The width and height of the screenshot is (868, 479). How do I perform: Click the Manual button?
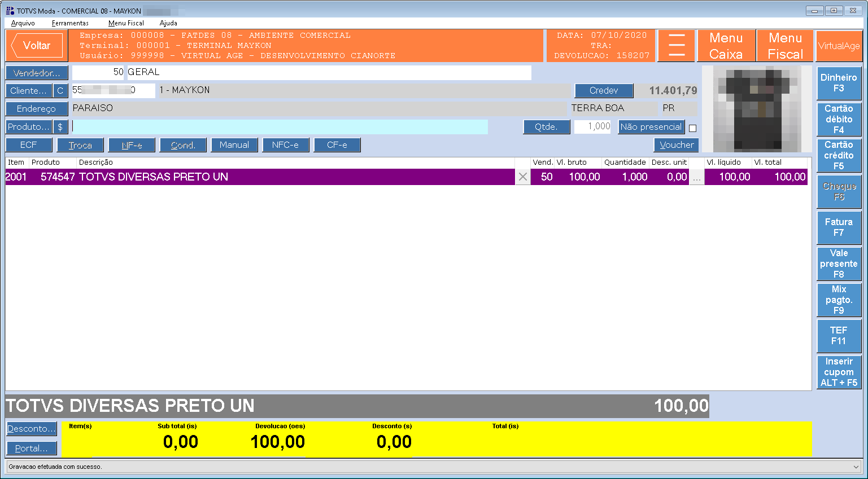pos(234,145)
